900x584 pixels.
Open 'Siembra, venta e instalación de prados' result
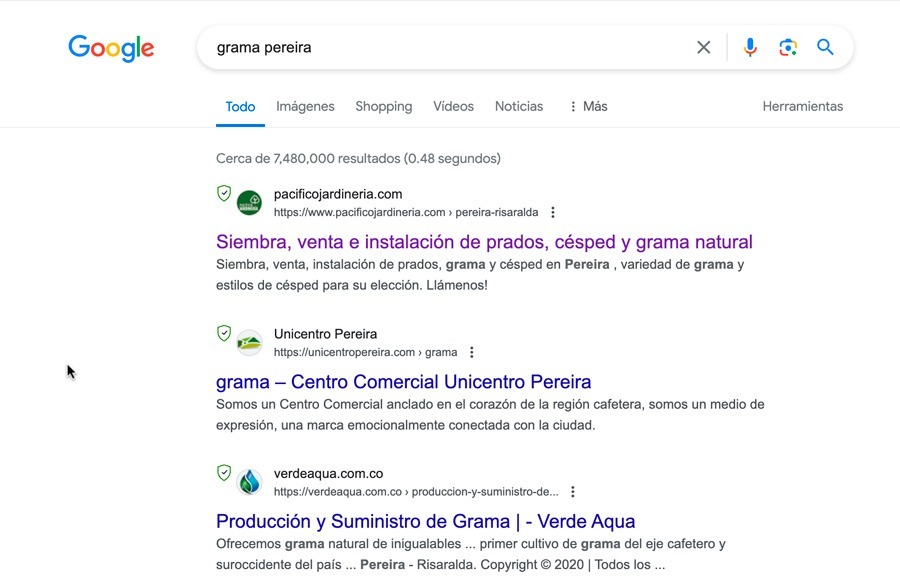coord(484,242)
